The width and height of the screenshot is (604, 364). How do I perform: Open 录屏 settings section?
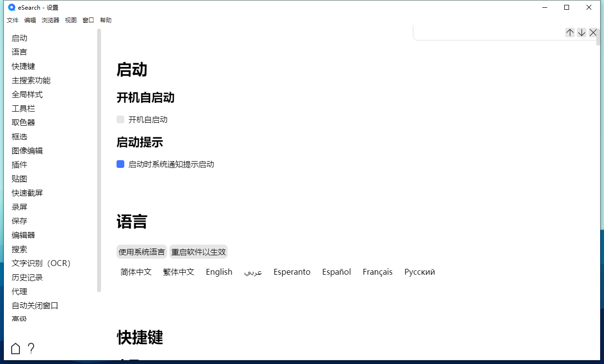19,206
